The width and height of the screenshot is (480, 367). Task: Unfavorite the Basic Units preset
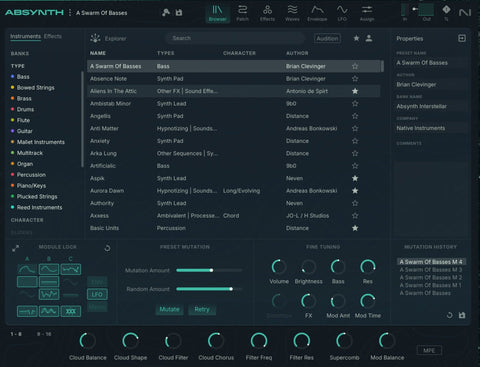pyautogui.click(x=355, y=228)
